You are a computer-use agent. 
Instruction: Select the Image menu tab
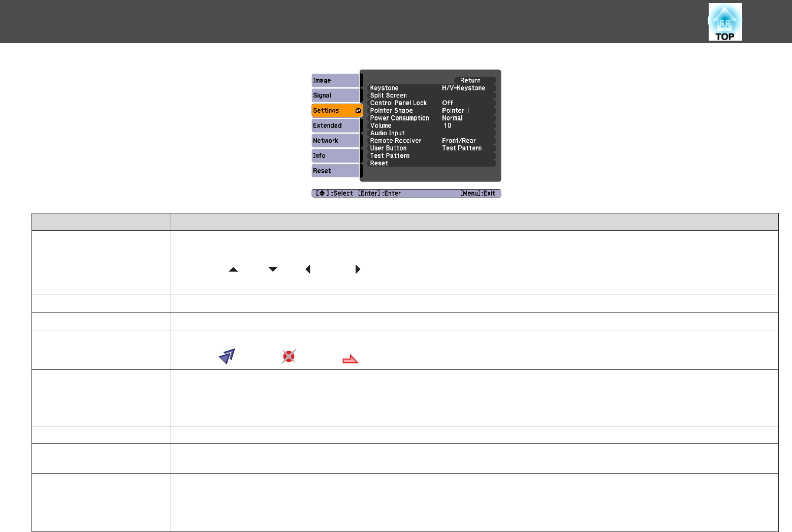[335, 80]
